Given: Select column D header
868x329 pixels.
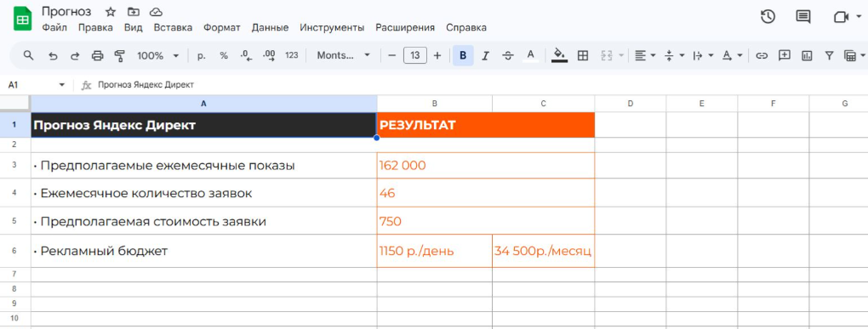Looking at the screenshot, I should [630, 104].
